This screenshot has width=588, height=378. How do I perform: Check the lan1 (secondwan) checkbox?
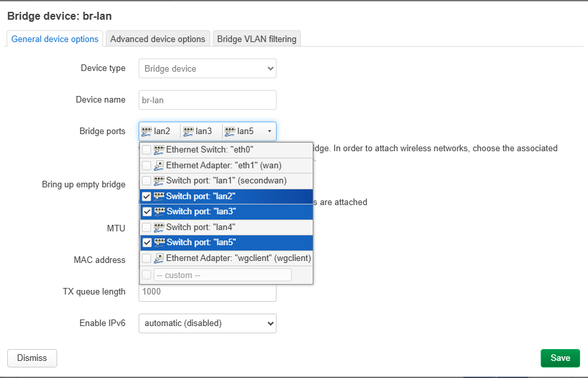point(147,181)
